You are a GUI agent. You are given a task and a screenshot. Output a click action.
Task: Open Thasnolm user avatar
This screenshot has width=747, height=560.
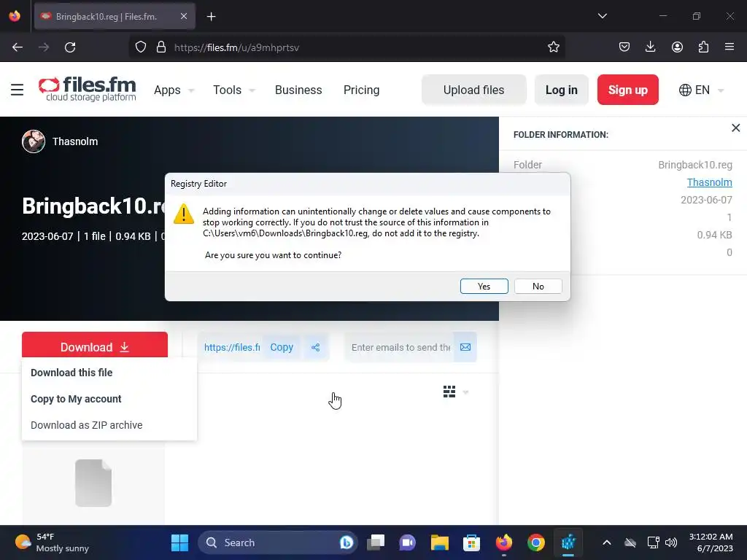coord(34,141)
